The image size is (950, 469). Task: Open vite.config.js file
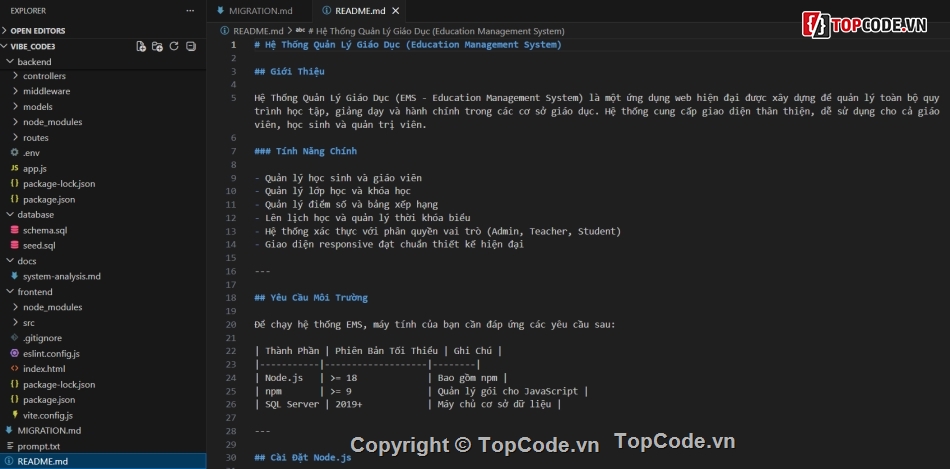[48, 416]
